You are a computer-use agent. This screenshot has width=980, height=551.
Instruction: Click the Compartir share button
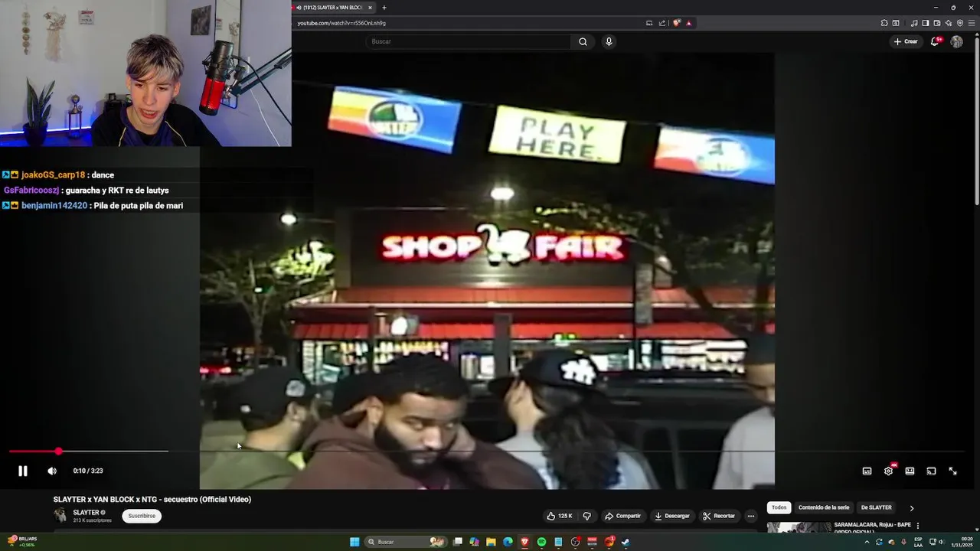[622, 516]
